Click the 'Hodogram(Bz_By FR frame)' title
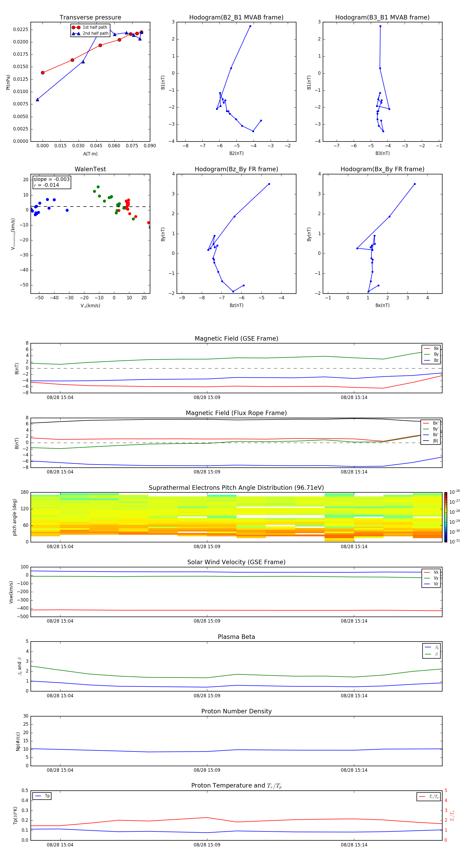The height and width of the screenshot is (868, 473). point(236,169)
